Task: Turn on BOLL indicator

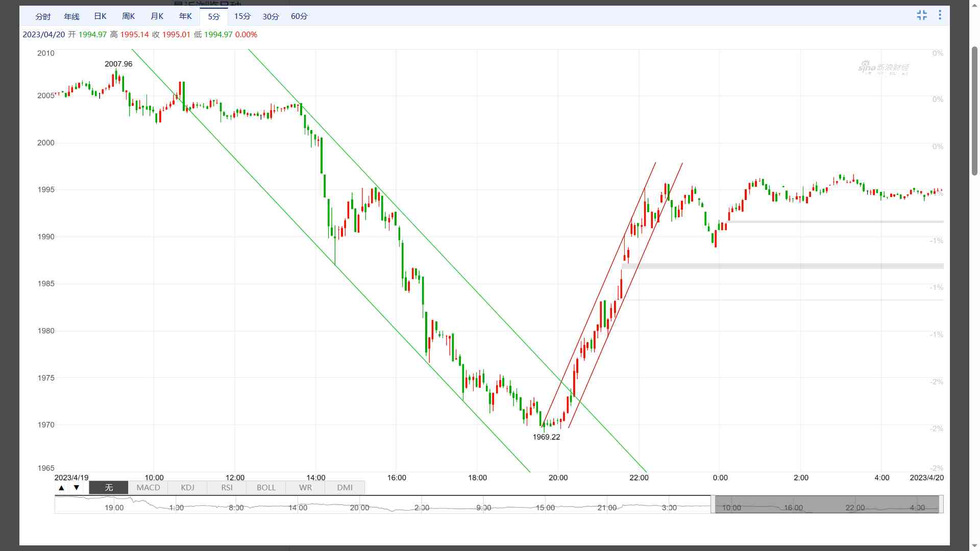Action: coord(266,488)
